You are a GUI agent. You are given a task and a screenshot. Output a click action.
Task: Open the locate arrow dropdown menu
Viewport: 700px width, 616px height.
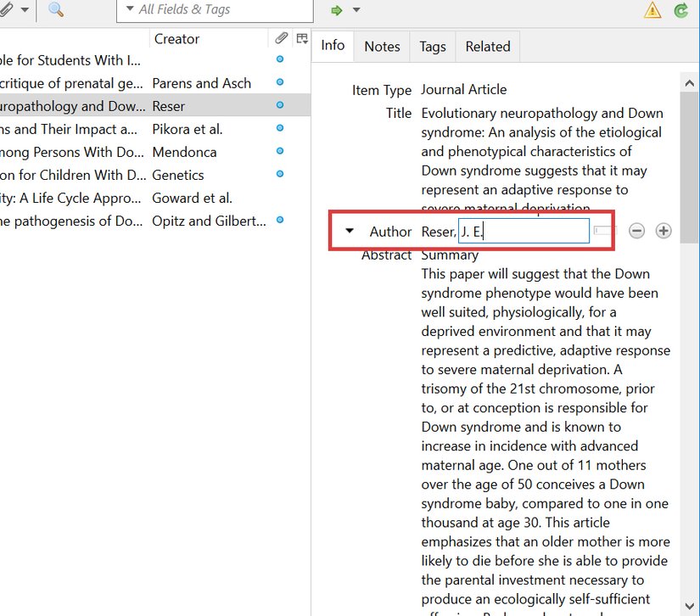[x=356, y=10]
